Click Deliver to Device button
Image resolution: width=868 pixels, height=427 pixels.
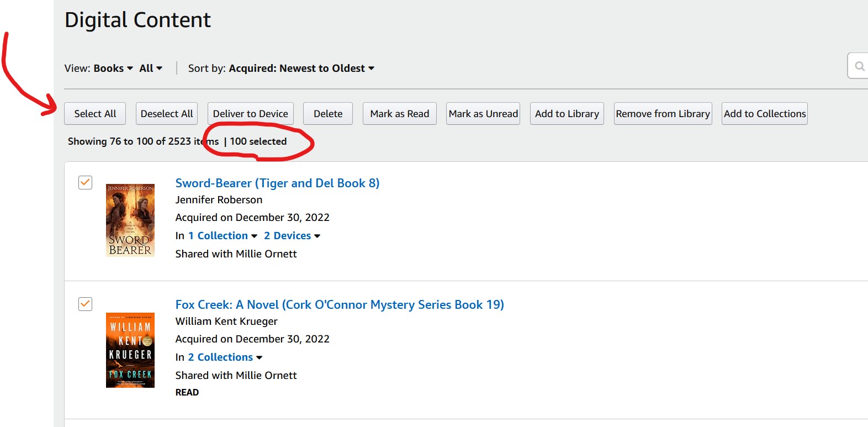(251, 113)
